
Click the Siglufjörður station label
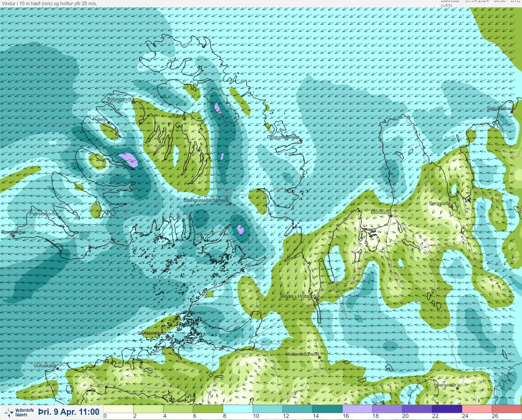click(x=499, y=109)
